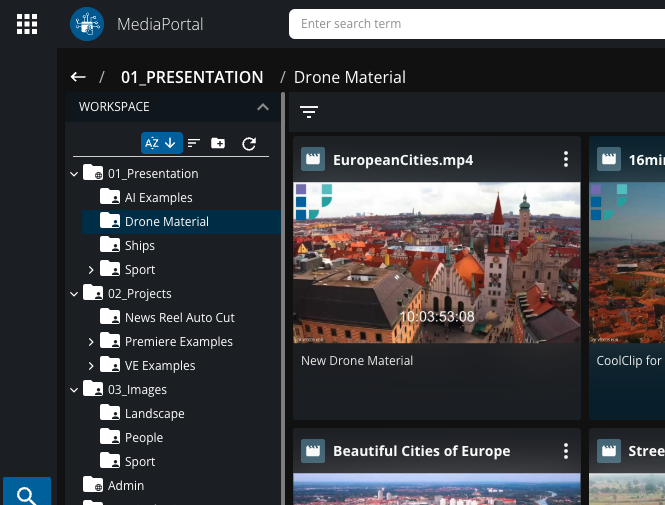Collapse the WORKSPACE panel
Image resolution: width=665 pixels, height=505 pixels.
(262, 107)
